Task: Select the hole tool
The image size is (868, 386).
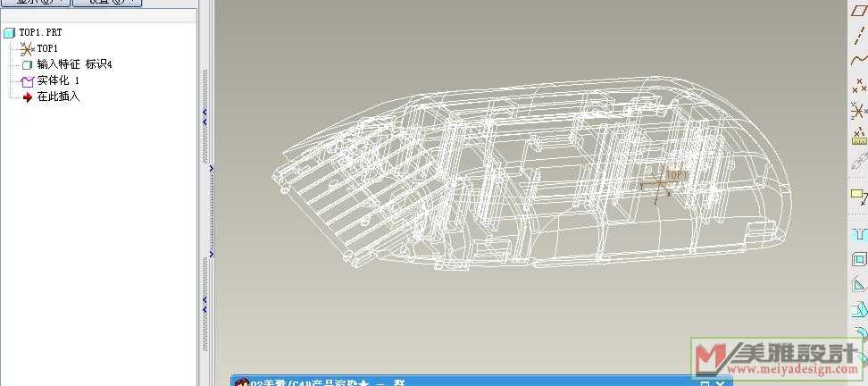Action: point(859,234)
